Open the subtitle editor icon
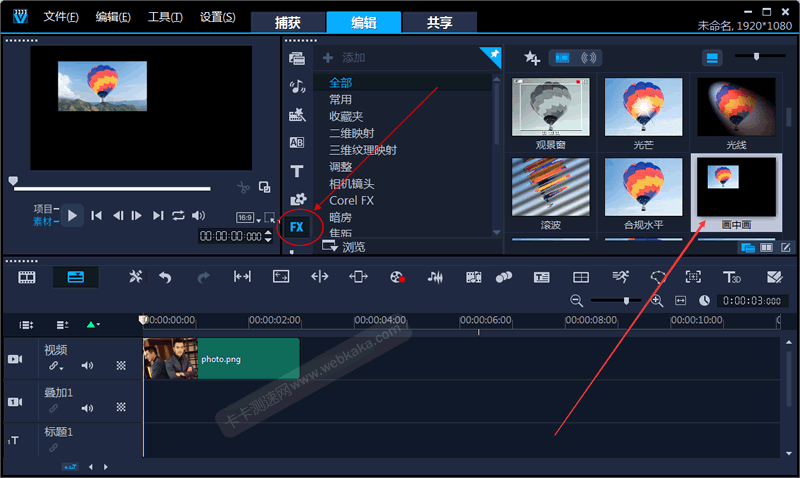 point(541,277)
